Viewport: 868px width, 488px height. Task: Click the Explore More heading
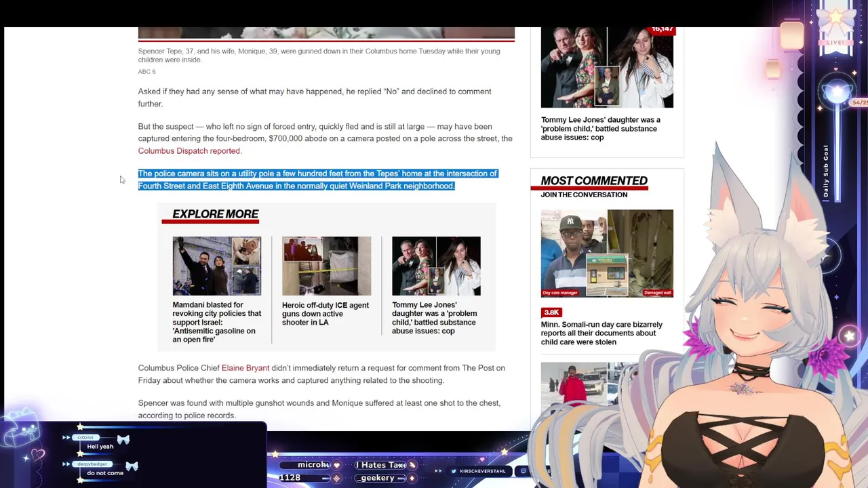215,214
